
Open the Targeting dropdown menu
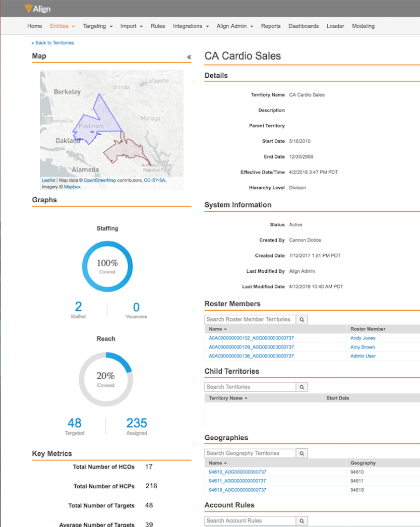98,26
